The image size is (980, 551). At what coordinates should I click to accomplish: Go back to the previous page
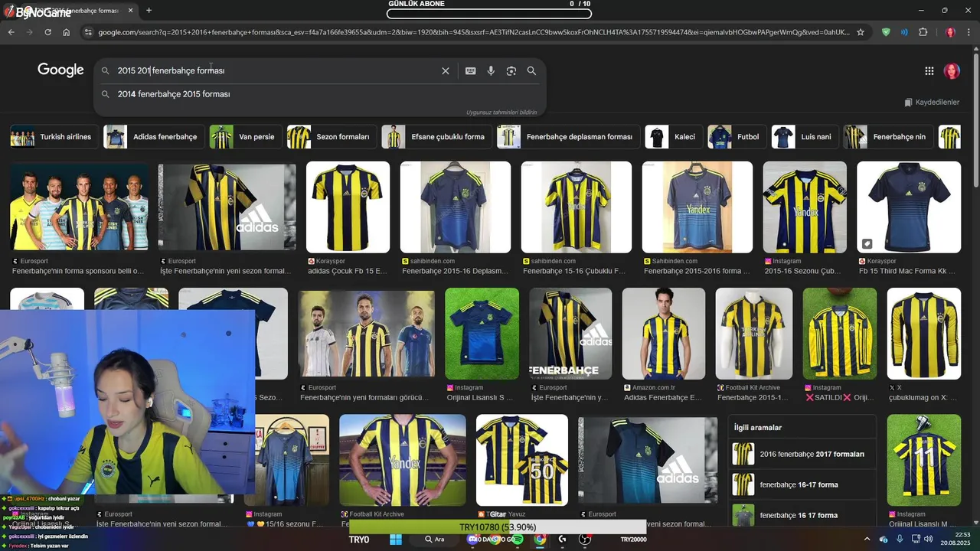click(11, 32)
